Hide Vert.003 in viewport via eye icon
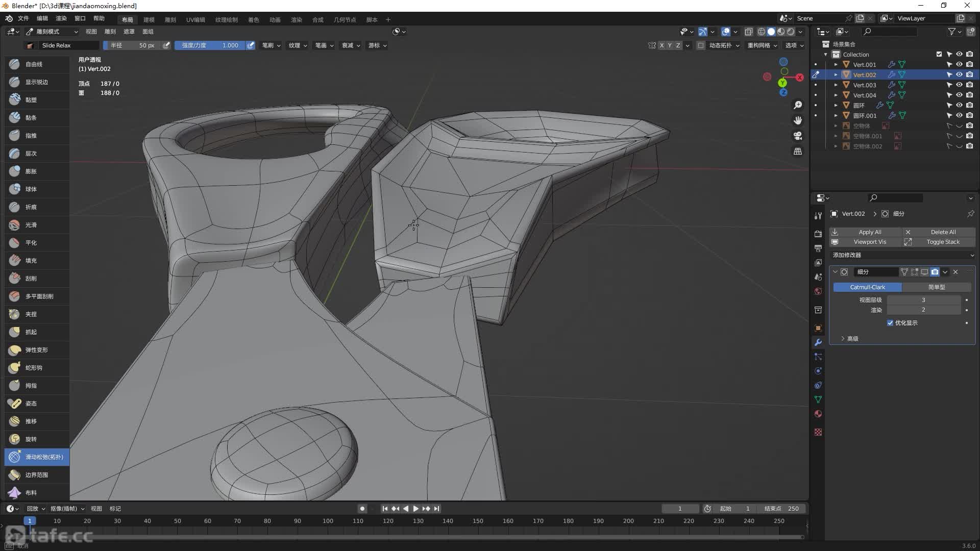This screenshot has height=551, width=980. [x=959, y=85]
